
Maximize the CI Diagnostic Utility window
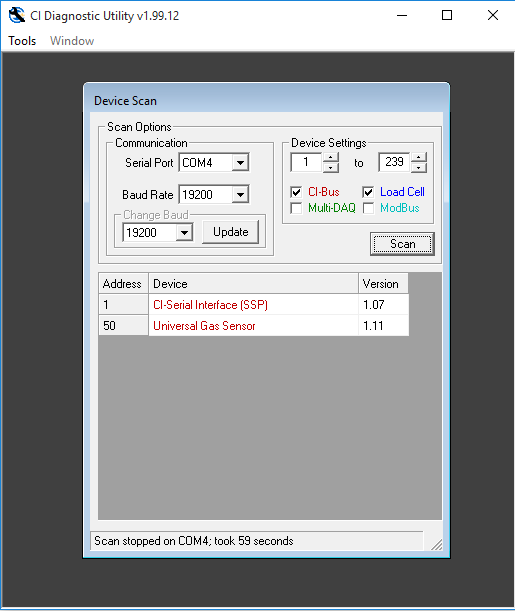tap(447, 16)
